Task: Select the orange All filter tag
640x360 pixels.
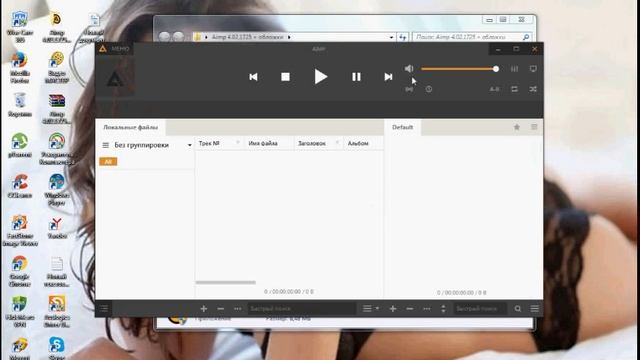Action: coord(108,162)
